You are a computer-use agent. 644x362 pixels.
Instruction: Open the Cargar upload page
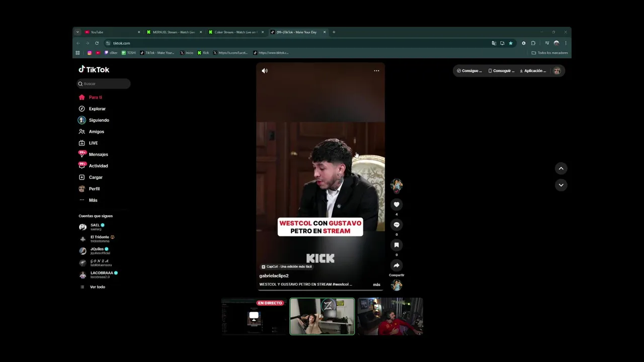[x=91, y=177]
